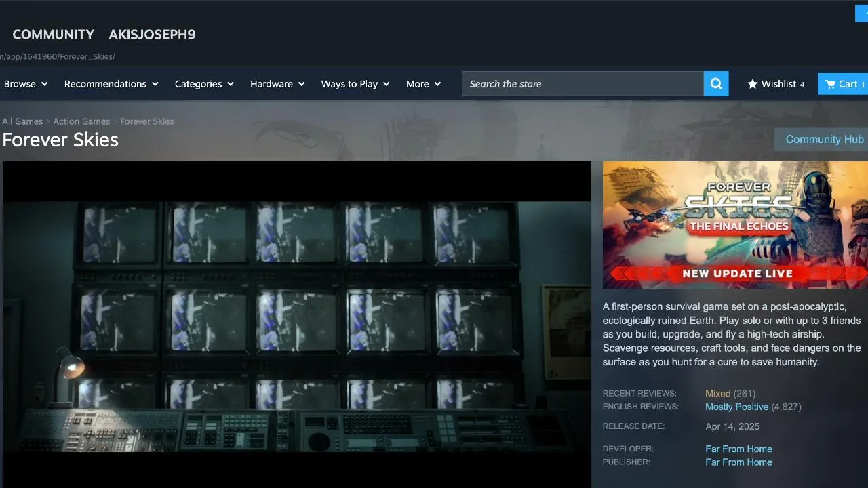Open the Hardware dropdown
The image size is (868, 488).
[x=277, y=84]
